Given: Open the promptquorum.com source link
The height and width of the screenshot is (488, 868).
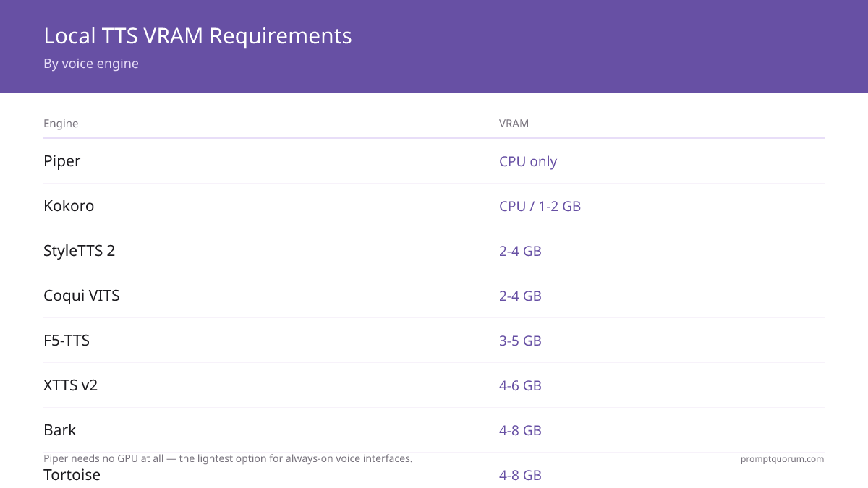Looking at the screenshot, I should (x=782, y=458).
